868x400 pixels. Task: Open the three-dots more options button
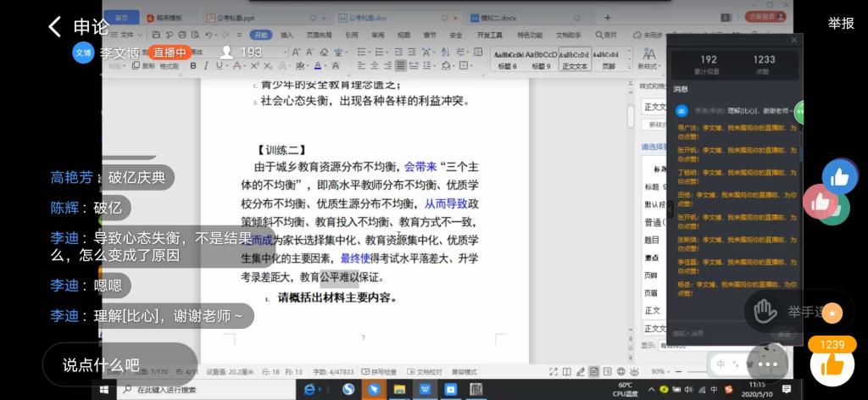coord(768,364)
